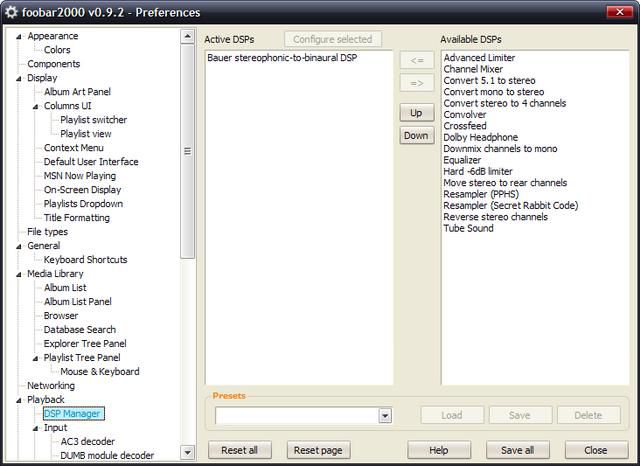
Task: Select Playlists Dropdown page
Action: pos(83,204)
